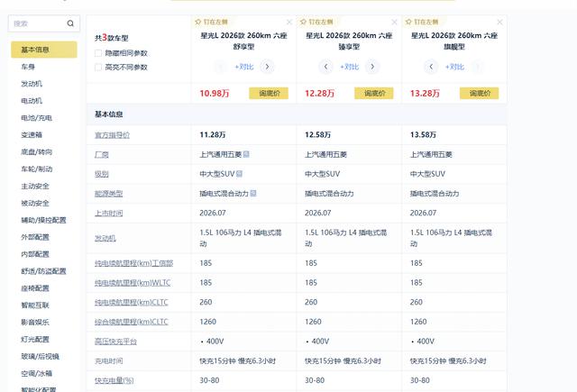Check the 高亮不同参数 checkbox

point(98,67)
